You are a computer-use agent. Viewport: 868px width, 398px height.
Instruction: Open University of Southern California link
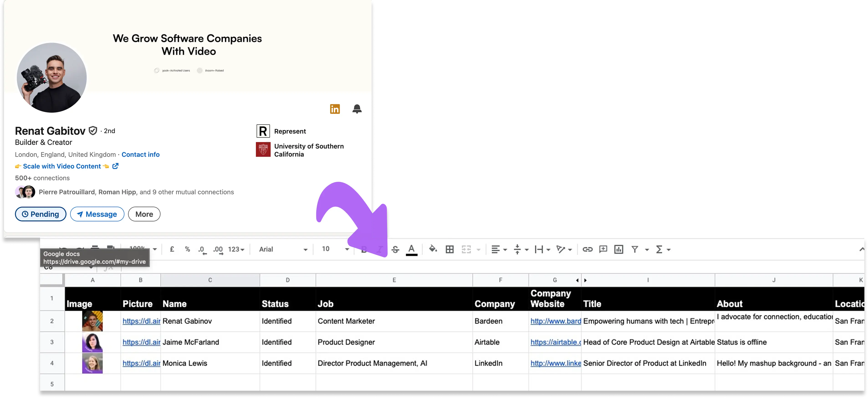coord(309,150)
